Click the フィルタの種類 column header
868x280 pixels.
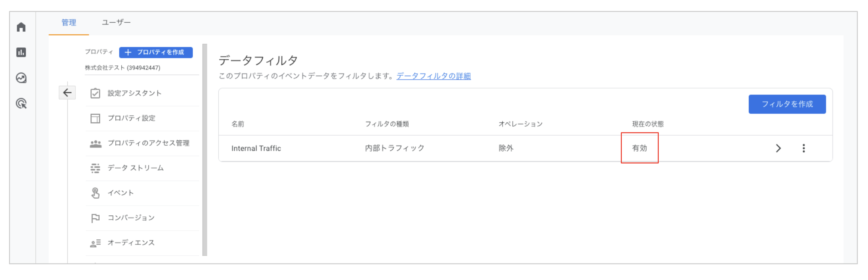387,124
